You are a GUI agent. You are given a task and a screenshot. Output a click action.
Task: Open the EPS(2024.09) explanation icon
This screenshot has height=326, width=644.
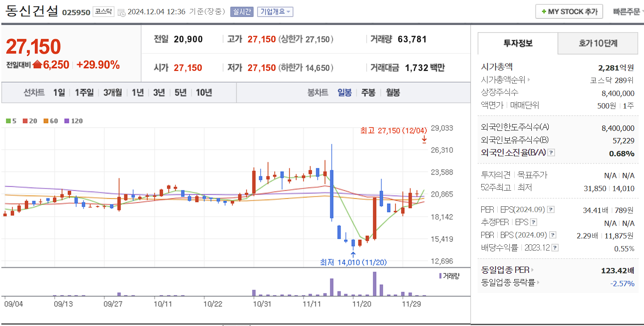pos(551,209)
